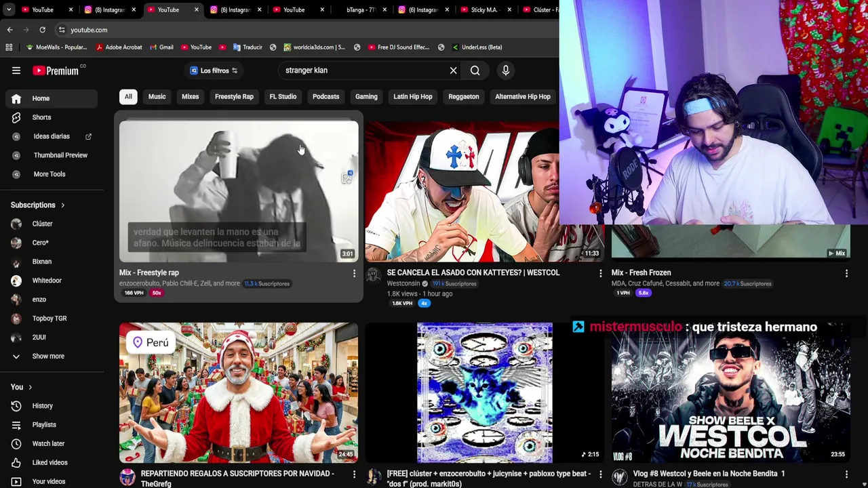Click the magnifier search button
Image resolution: width=868 pixels, height=488 pixels.
tap(475, 70)
